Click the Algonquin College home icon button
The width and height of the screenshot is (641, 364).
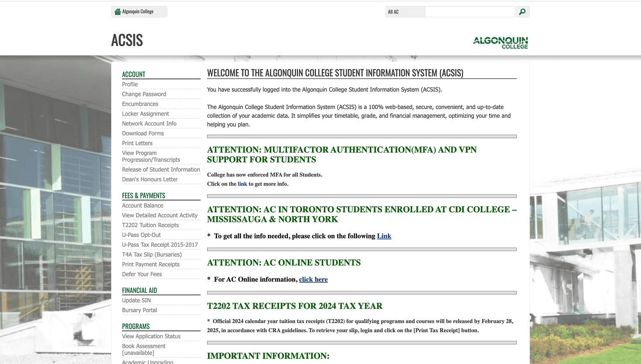click(x=139, y=12)
